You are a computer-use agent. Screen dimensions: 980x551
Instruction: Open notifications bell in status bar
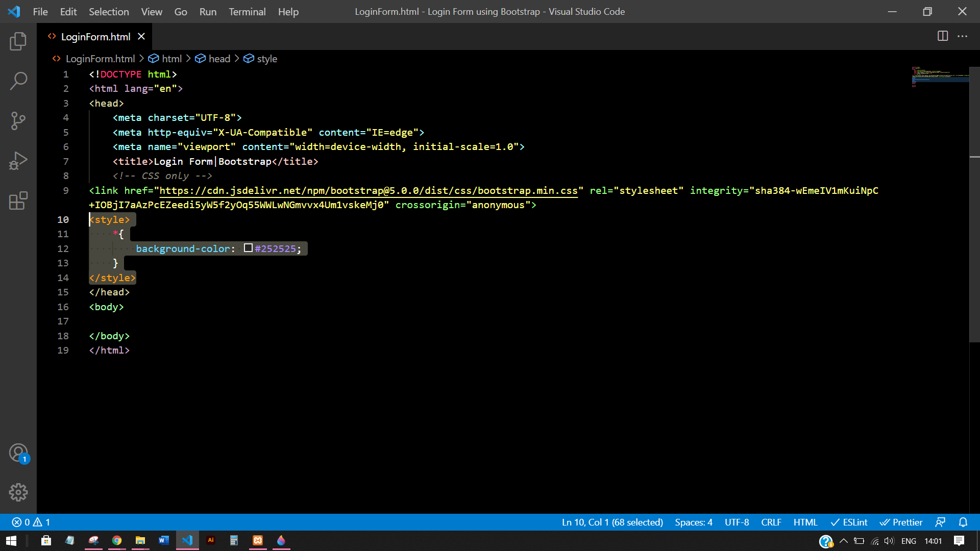(963, 522)
